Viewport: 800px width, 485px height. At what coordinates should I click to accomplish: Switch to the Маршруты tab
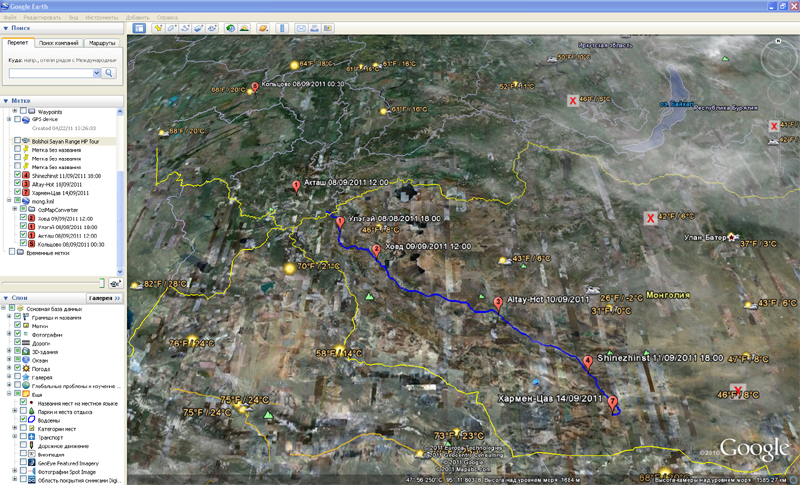[102, 43]
